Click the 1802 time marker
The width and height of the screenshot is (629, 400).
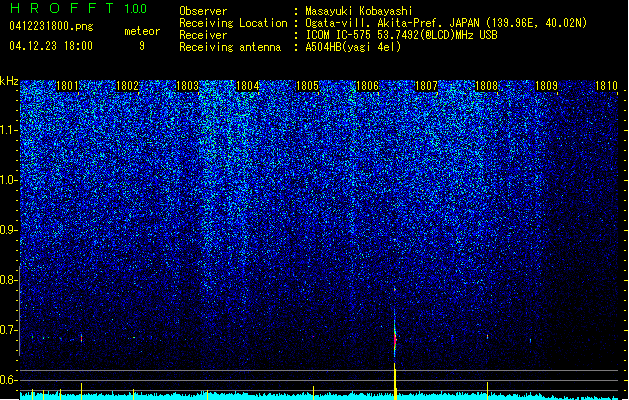(x=127, y=86)
